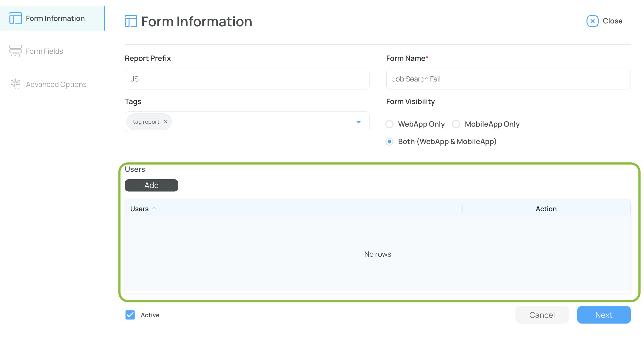Click the Advanced Options sidebar icon
The width and height of the screenshot is (644, 347).
pyautogui.click(x=15, y=84)
